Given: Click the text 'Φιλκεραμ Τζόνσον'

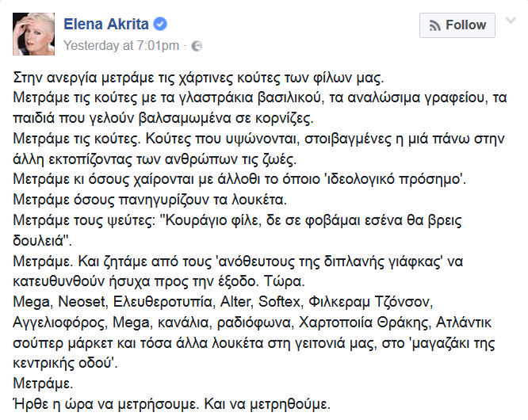Looking at the screenshot, I should coord(370,302).
